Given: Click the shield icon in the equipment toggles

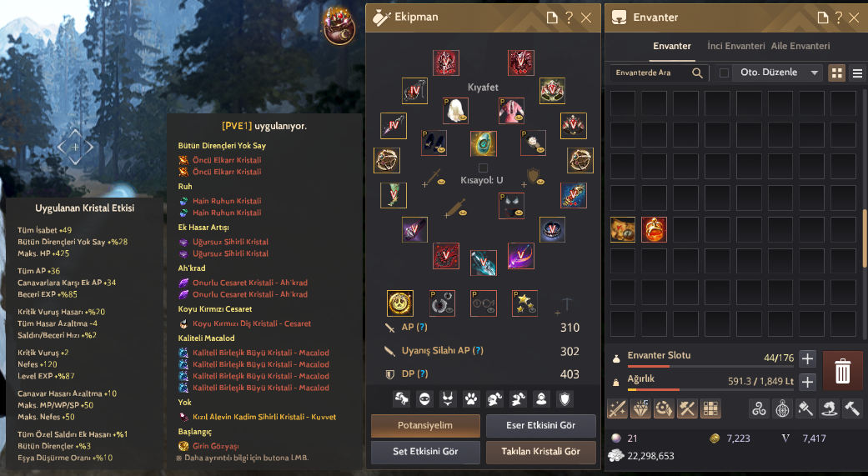Looking at the screenshot, I should [564, 399].
